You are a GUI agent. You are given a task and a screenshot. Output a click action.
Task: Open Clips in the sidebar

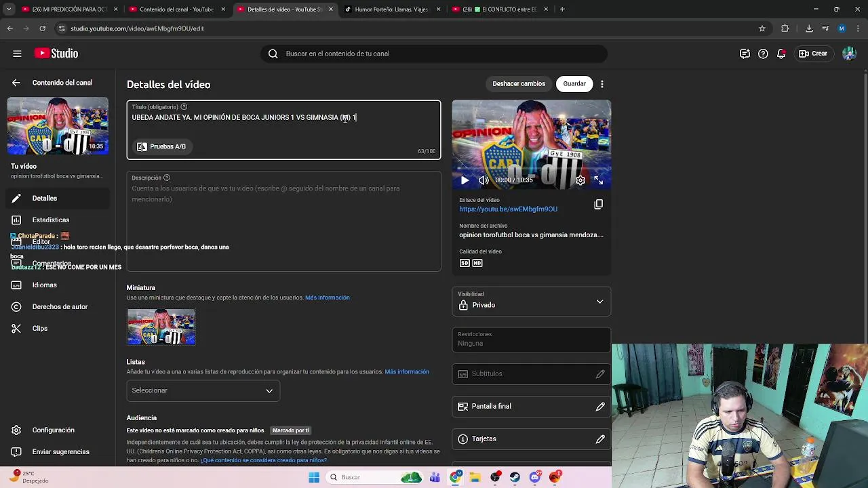click(58, 329)
